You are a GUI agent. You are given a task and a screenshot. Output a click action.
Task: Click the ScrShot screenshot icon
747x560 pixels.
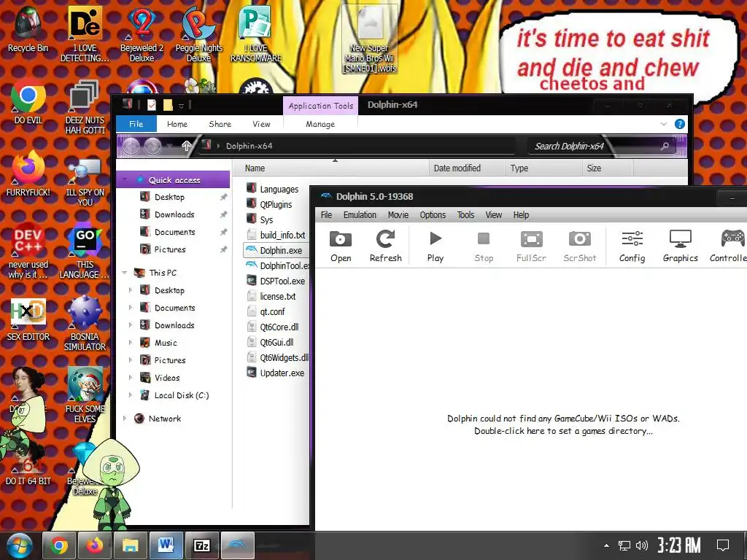pos(580,246)
